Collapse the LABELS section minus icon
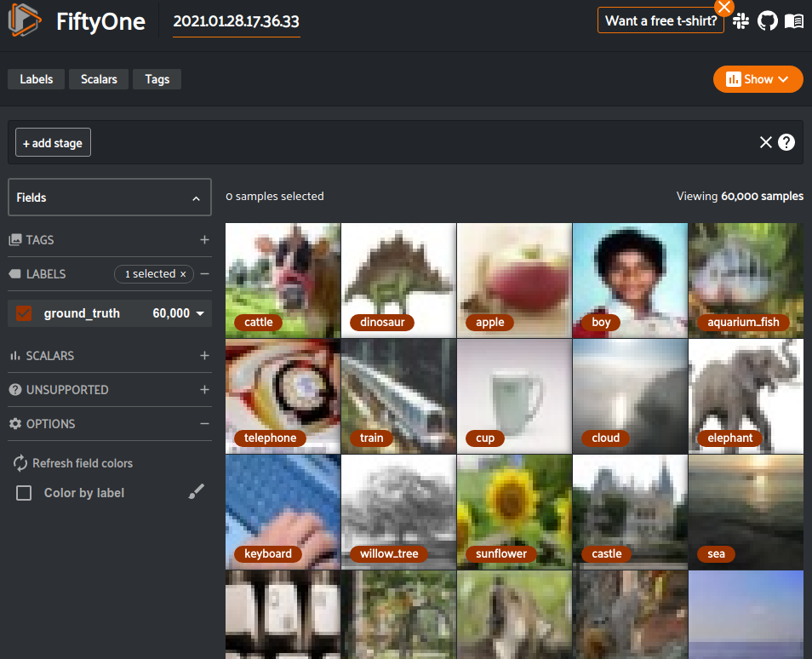This screenshot has height=659, width=812. pos(204,273)
